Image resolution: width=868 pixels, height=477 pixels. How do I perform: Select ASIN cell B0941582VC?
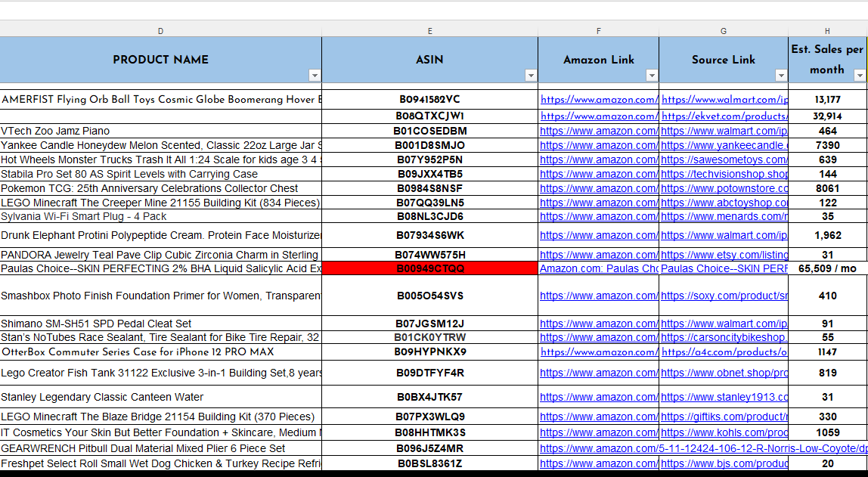click(x=429, y=100)
